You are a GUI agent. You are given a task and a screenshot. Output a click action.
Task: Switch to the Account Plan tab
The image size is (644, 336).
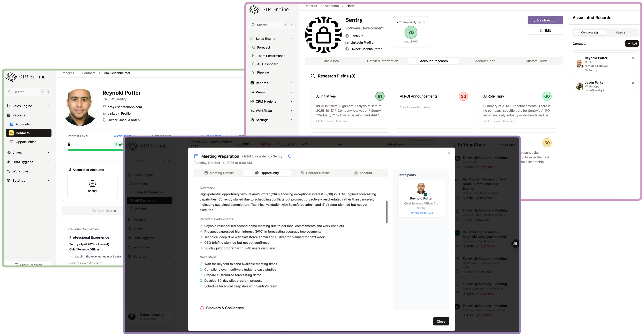pyautogui.click(x=485, y=61)
